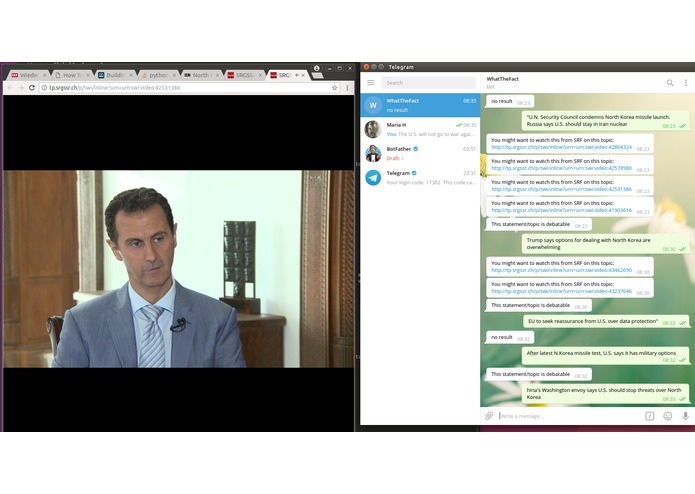Screen dimensions: 695x494
Task: Mute audio icon on active SRG tab
Action: (x=297, y=75)
